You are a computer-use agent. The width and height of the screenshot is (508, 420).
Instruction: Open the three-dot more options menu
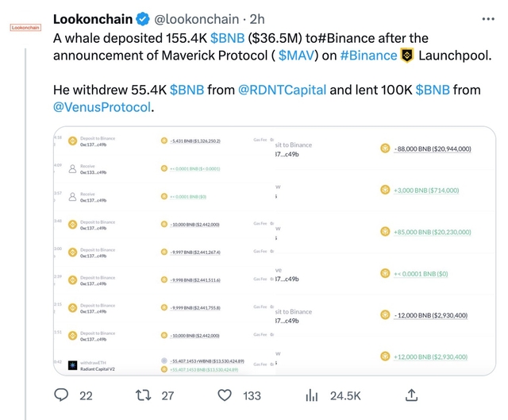485,18
